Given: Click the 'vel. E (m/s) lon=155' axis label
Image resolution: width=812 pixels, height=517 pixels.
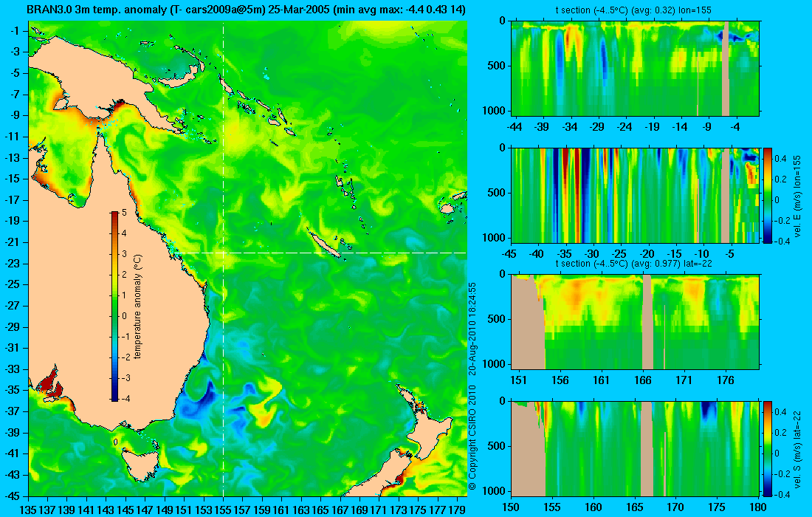Looking at the screenshot, I should [x=797, y=196].
